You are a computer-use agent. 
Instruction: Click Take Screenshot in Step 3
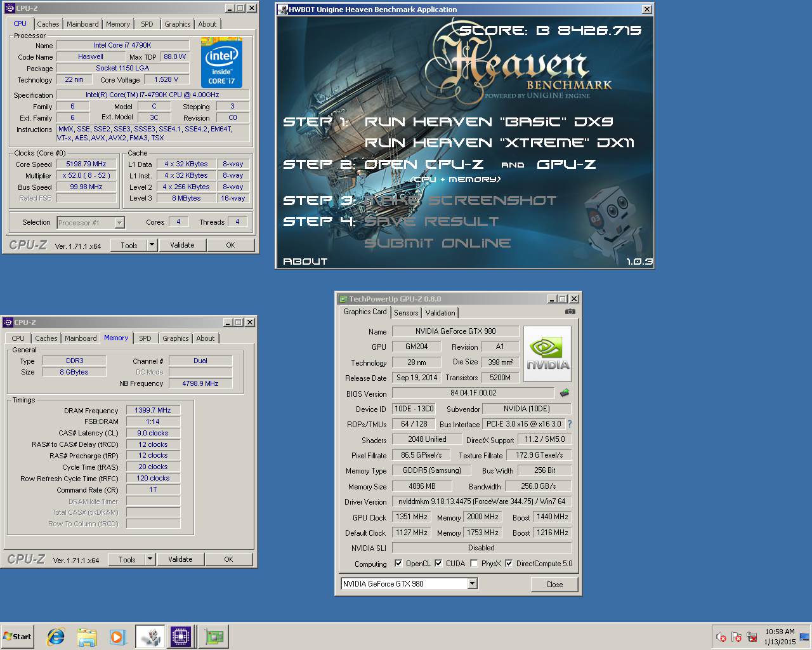point(460,201)
